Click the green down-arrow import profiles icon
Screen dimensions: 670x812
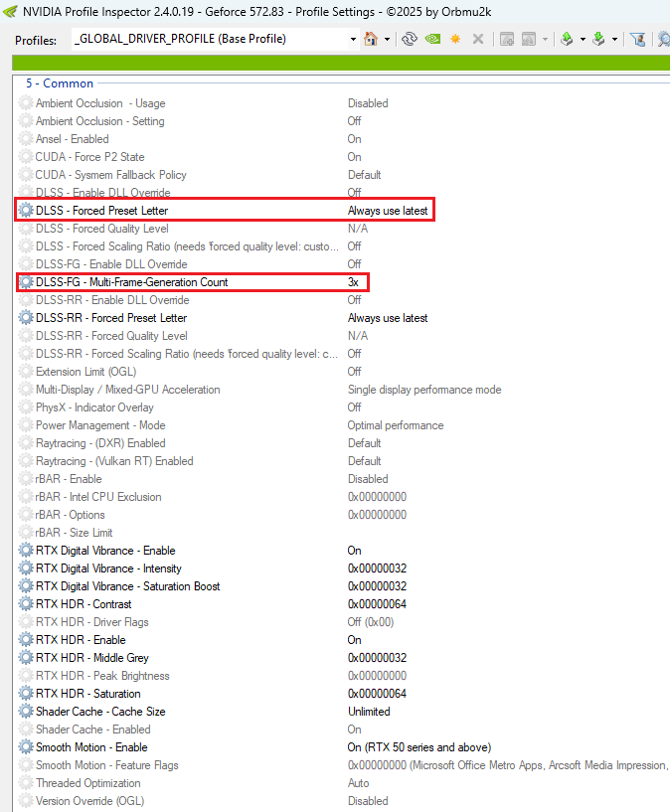[599, 39]
